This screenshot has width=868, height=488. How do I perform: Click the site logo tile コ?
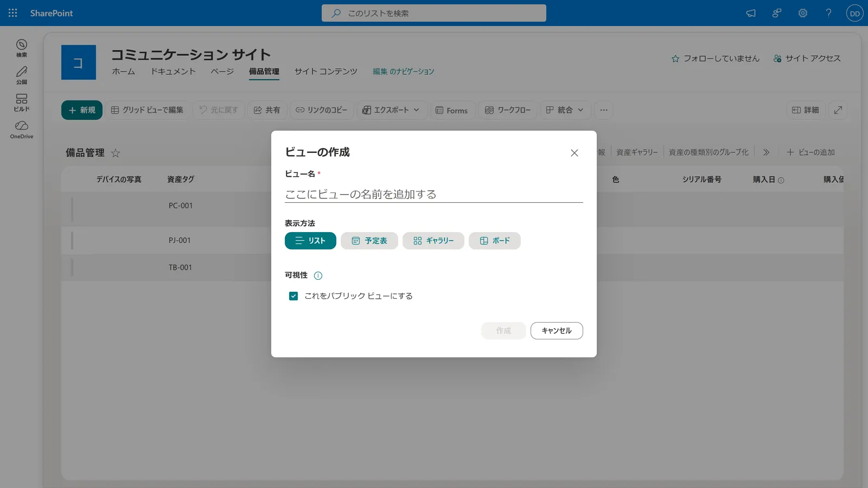[79, 62]
